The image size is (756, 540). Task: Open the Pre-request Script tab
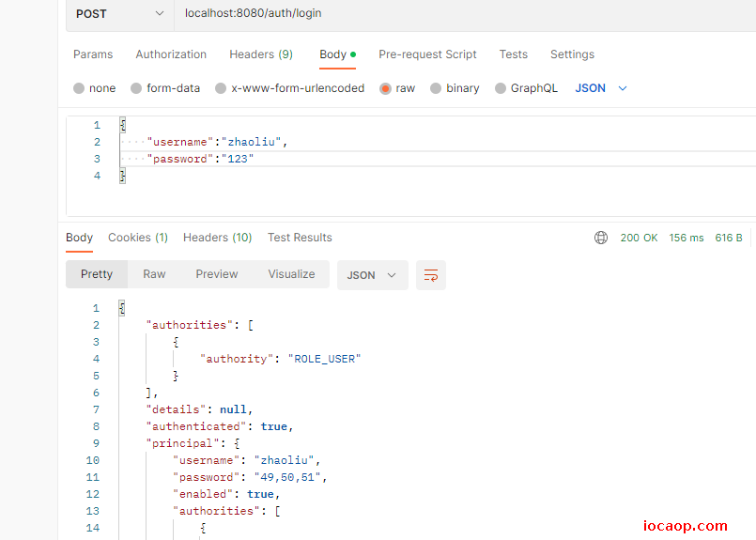pyautogui.click(x=427, y=54)
